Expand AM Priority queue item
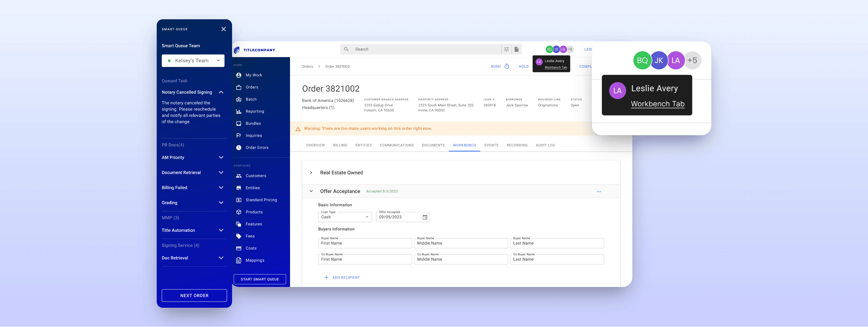This screenshot has width=868, height=327. coord(221,157)
